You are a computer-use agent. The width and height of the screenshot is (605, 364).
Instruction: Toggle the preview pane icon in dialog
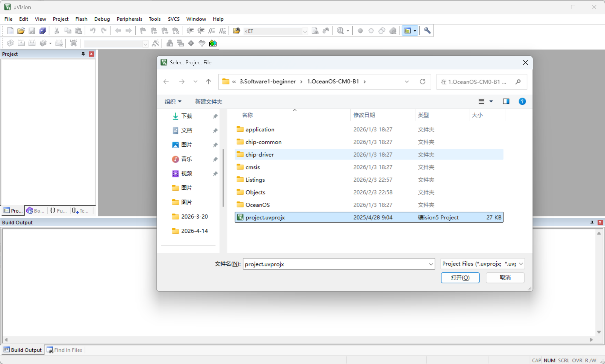pyautogui.click(x=506, y=101)
